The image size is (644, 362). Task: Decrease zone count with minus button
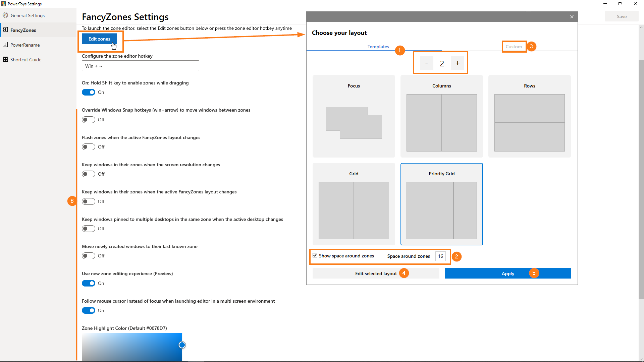(x=426, y=63)
